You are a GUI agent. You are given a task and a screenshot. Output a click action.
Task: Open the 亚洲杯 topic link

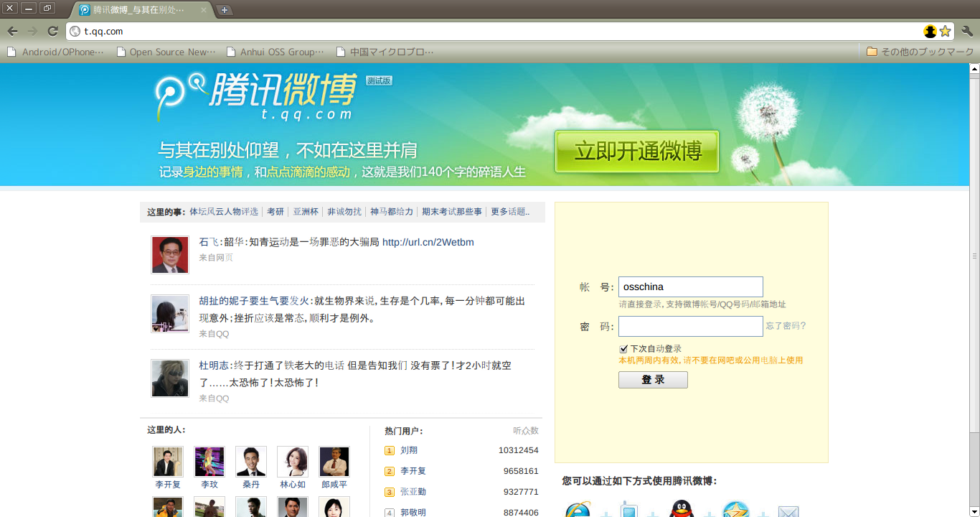[306, 212]
